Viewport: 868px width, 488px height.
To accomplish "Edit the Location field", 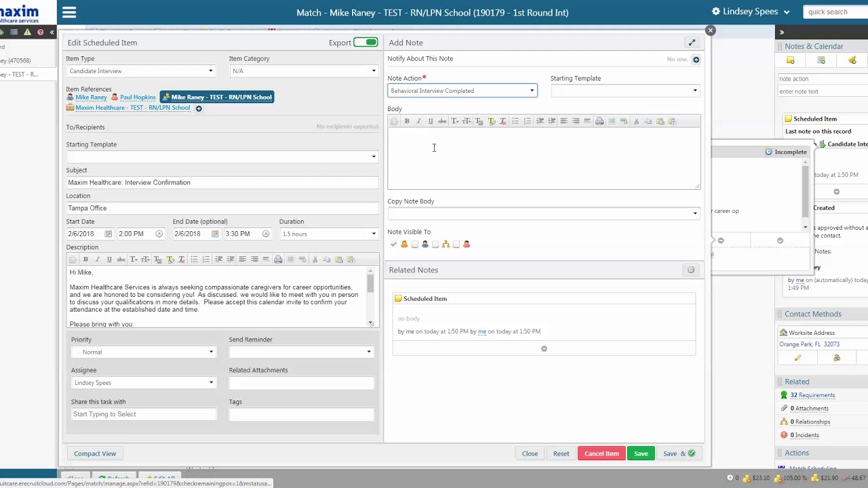I will [x=222, y=208].
